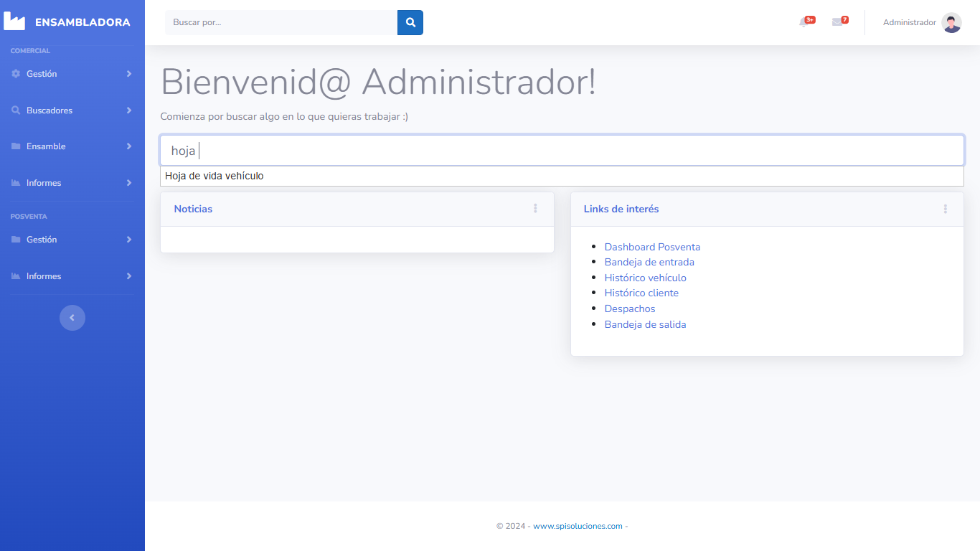Click the Administrador avatar picture
Viewport: 980px width, 551px height.
click(951, 22)
